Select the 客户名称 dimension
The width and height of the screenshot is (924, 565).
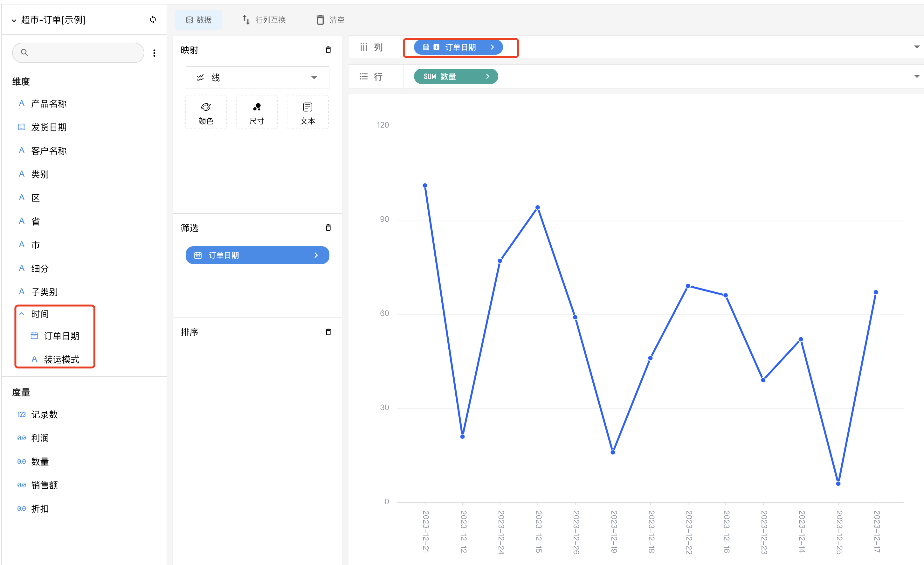click(x=49, y=151)
